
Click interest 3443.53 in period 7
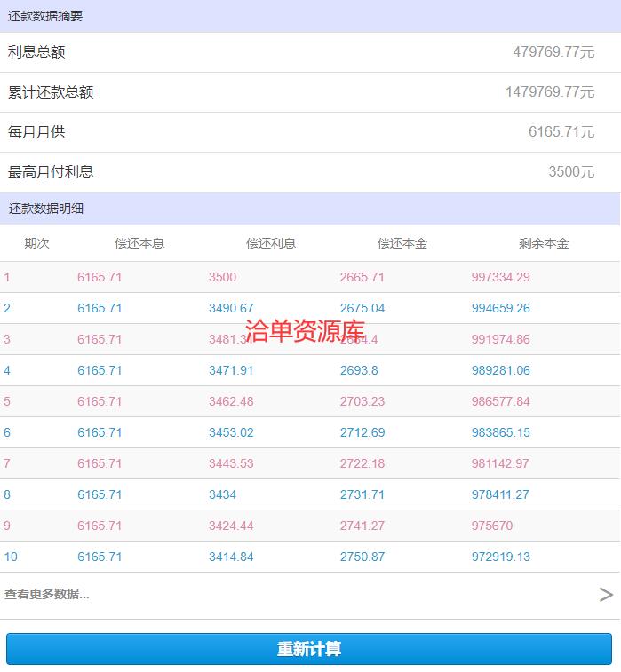click(231, 463)
